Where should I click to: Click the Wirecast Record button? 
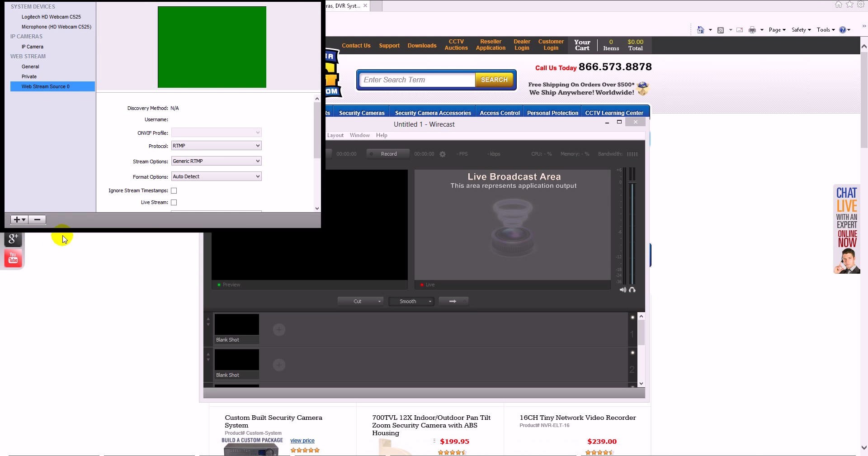pos(388,154)
